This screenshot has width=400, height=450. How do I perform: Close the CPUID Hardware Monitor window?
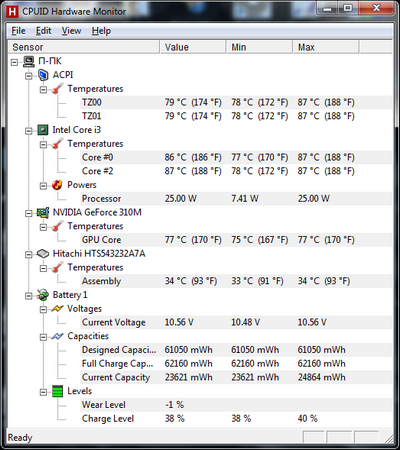click(376, 9)
